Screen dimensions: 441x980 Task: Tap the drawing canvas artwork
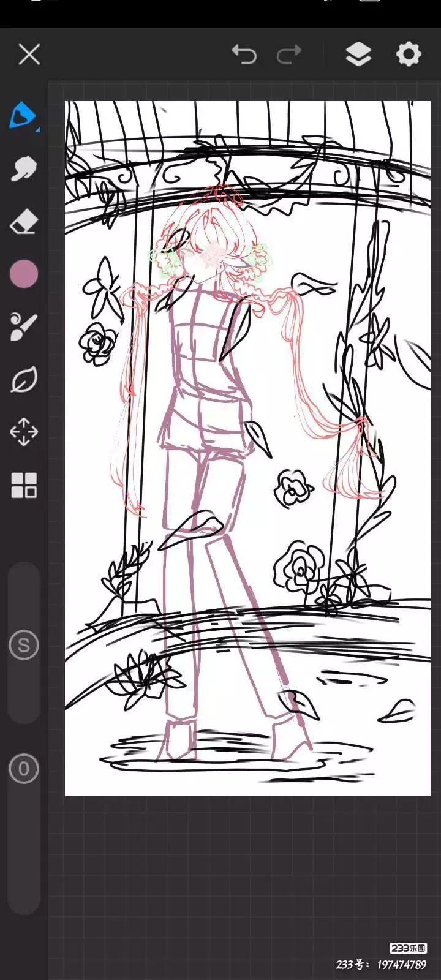(247, 448)
